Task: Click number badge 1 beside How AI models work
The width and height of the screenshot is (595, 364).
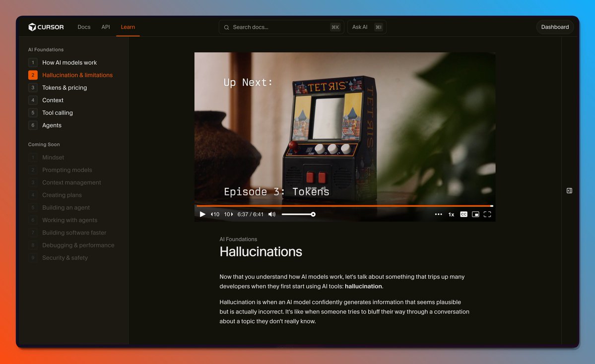Action: coord(33,62)
